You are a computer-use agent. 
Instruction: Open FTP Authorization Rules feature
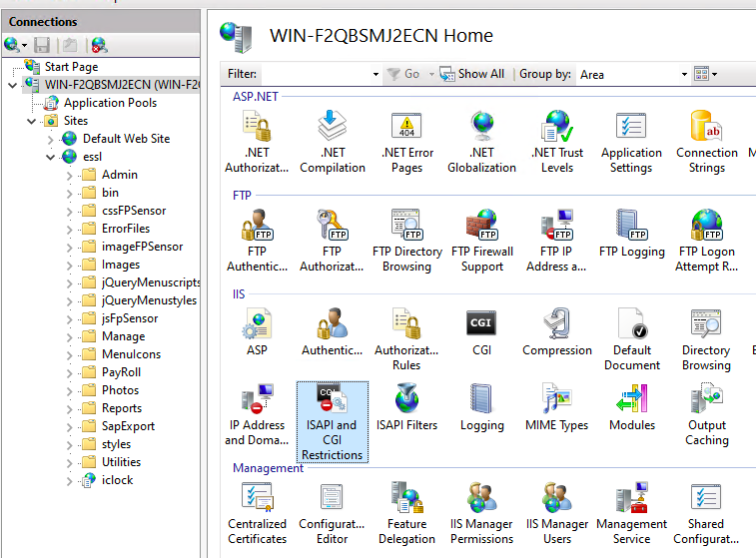click(x=333, y=241)
